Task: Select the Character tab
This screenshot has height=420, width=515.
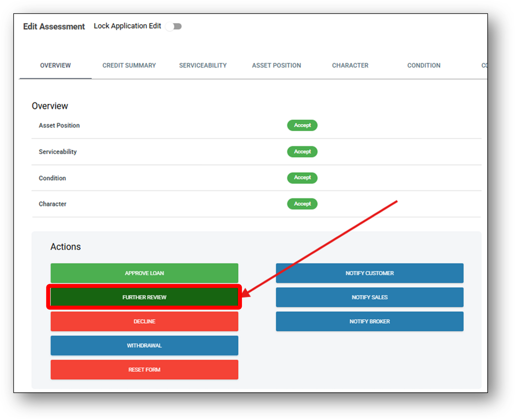Action: coord(350,65)
